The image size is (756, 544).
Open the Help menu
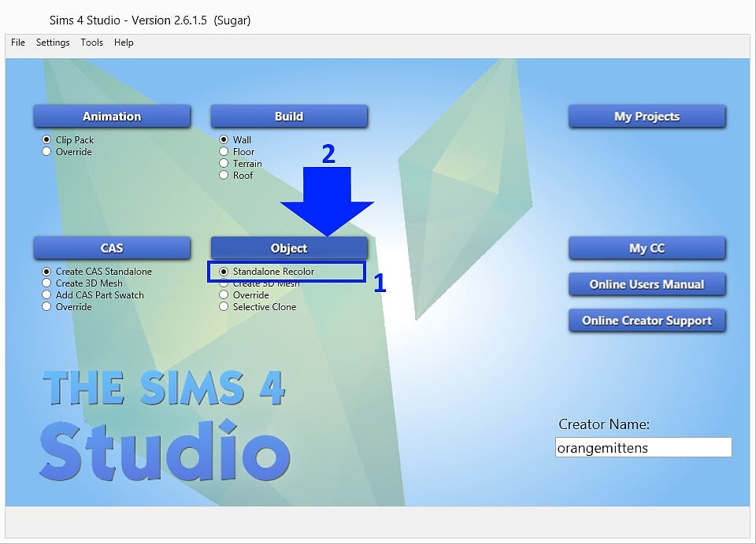tap(124, 43)
